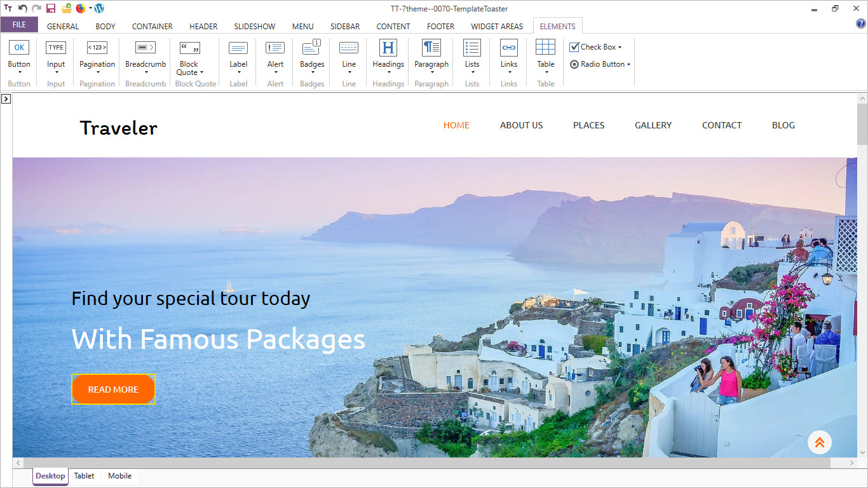The height and width of the screenshot is (488, 868).
Task: Open the Lists dropdown arrow
Action: [x=472, y=72]
